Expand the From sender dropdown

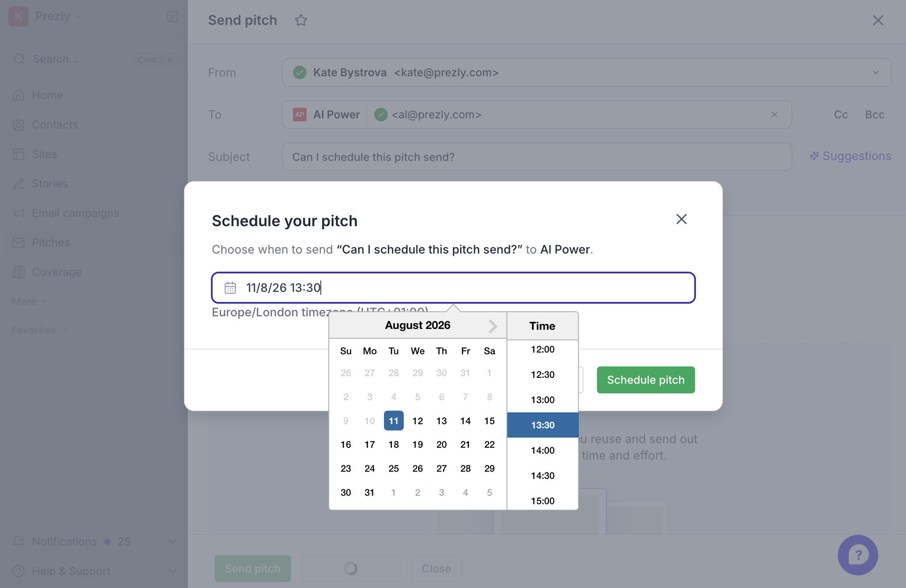[875, 73]
